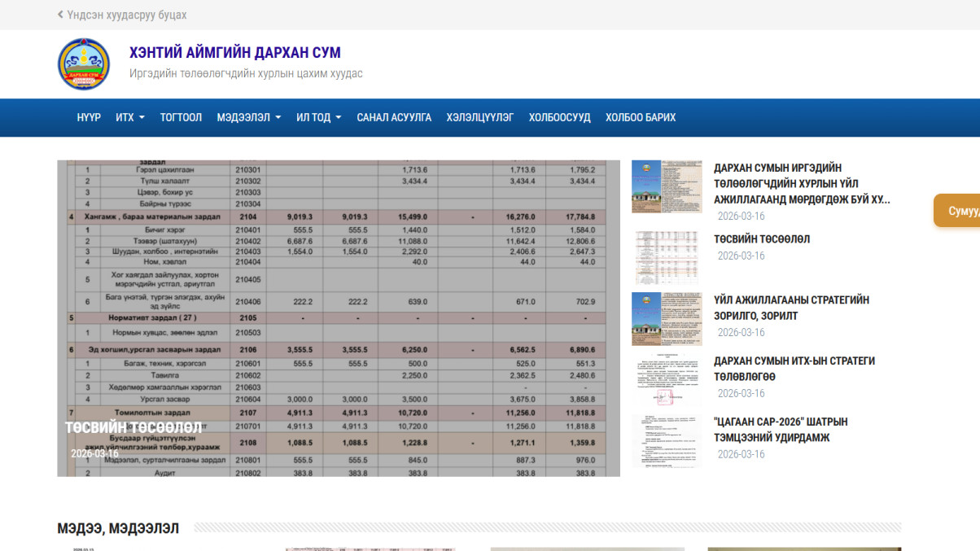The image size is (980, 551).
Task: Click the orange Сумууд side button
Action: [960, 211]
